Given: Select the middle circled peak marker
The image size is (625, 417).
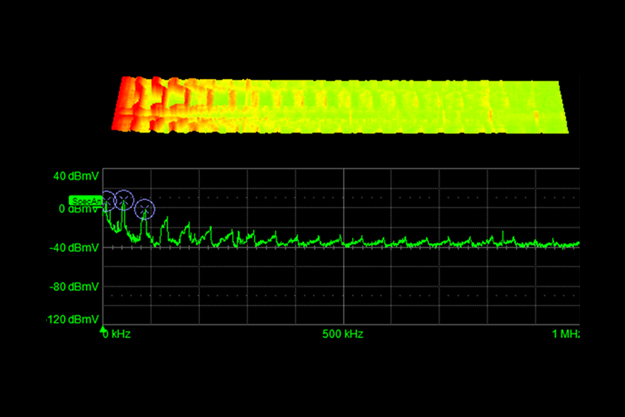Looking at the screenshot, I should (x=124, y=199).
